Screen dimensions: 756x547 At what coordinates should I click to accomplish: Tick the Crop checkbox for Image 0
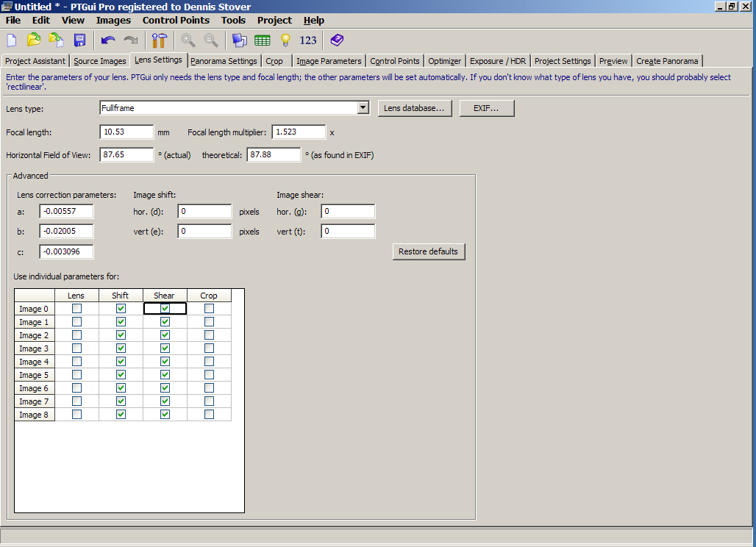click(x=210, y=309)
